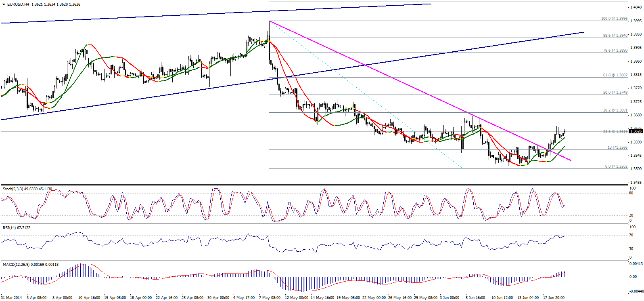Click price axis value 1.3995
Viewport: 644px width, 301px height.
tap(636, 21)
